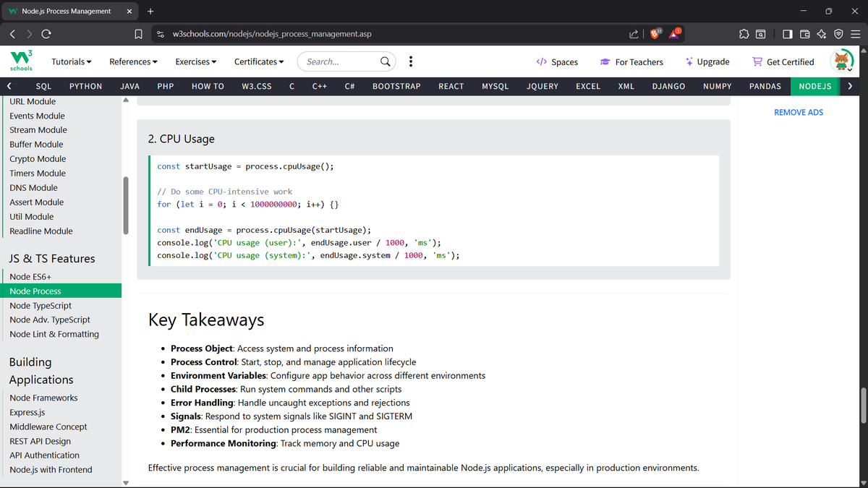Click the sidebar scrollbar thumb

[126, 206]
